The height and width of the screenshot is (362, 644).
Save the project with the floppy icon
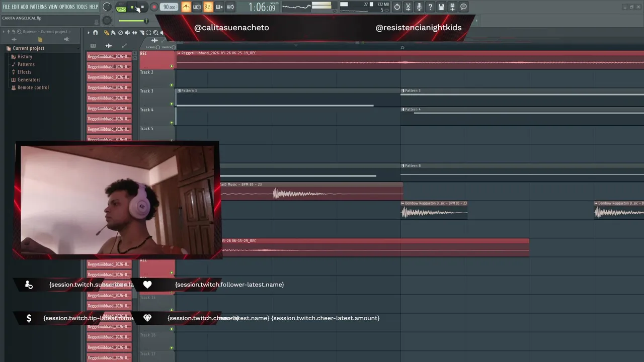point(441,7)
